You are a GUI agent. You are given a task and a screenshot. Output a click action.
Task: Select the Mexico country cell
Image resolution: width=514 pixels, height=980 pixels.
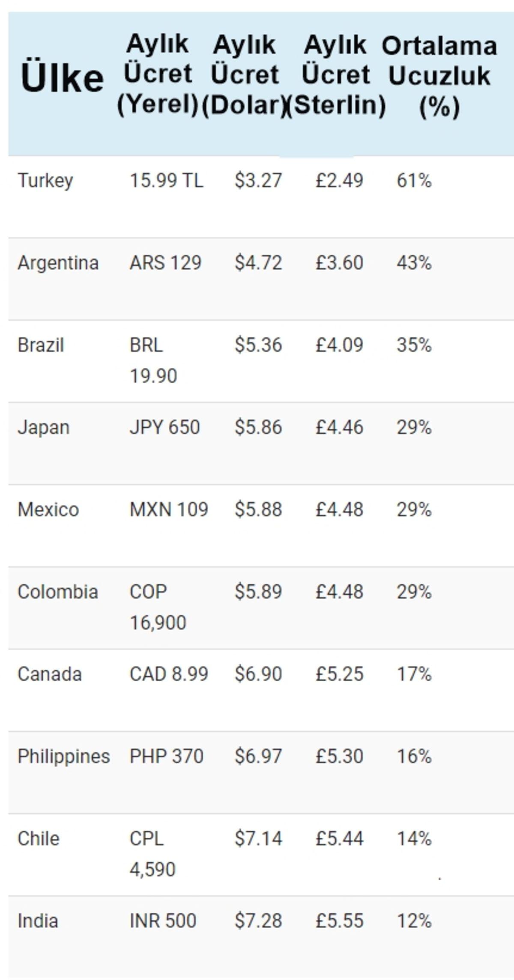[x=48, y=509]
